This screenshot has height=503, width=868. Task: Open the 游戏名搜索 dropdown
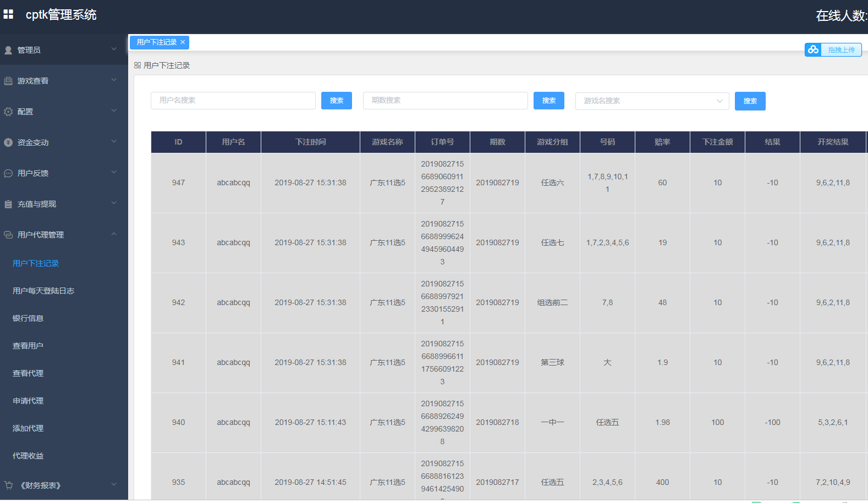(652, 101)
